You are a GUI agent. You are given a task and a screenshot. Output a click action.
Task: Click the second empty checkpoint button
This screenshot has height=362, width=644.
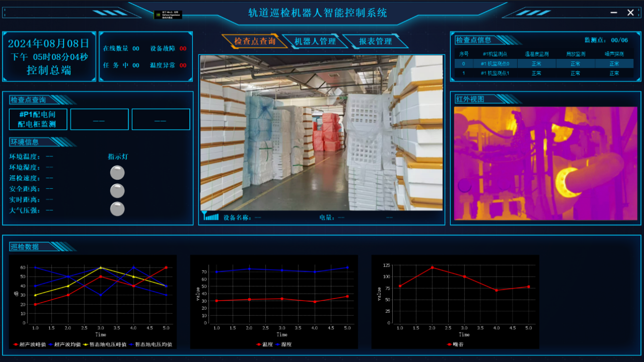[x=99, y=119]
